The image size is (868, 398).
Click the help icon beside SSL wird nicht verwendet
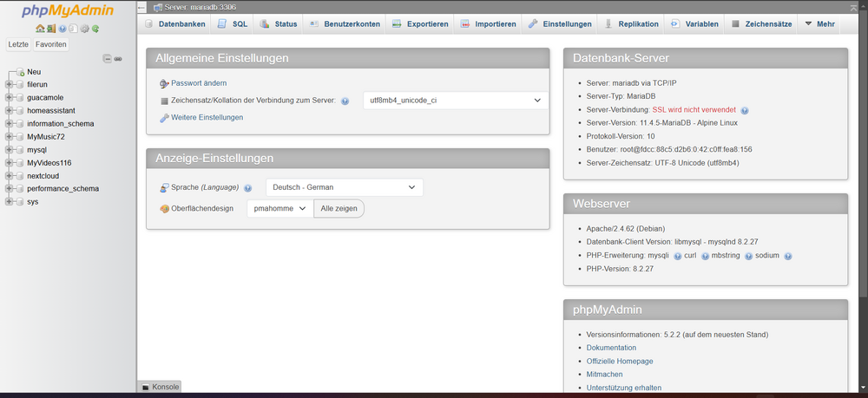click(744, 110)
